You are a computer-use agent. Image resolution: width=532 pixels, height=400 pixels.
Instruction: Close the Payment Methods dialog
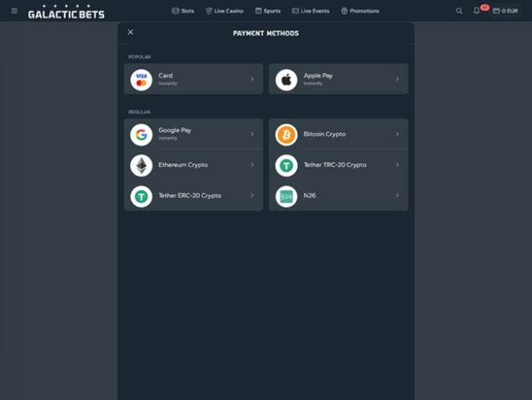[x=131, y=32]
